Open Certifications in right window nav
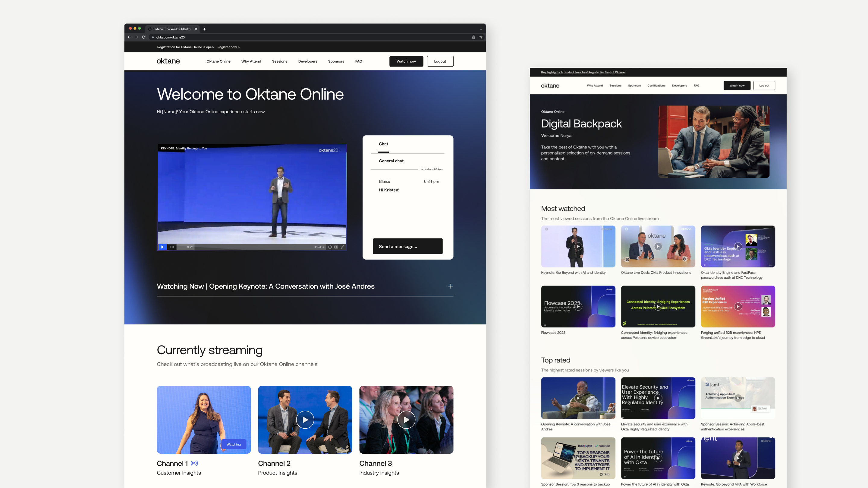 click(x=656, y=86)
